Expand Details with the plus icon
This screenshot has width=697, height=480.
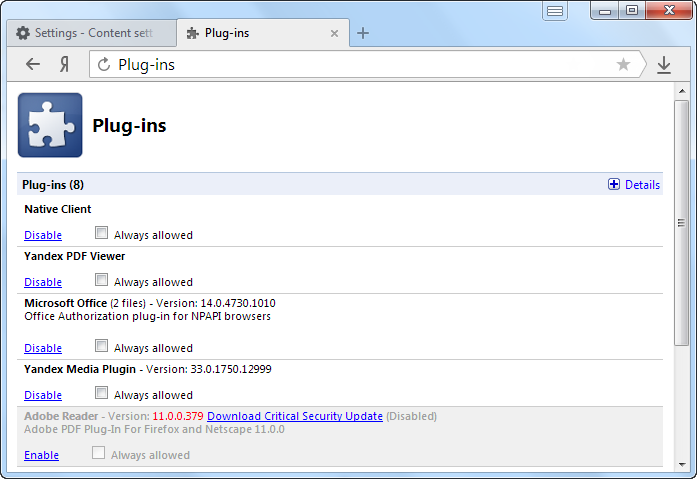614,184
